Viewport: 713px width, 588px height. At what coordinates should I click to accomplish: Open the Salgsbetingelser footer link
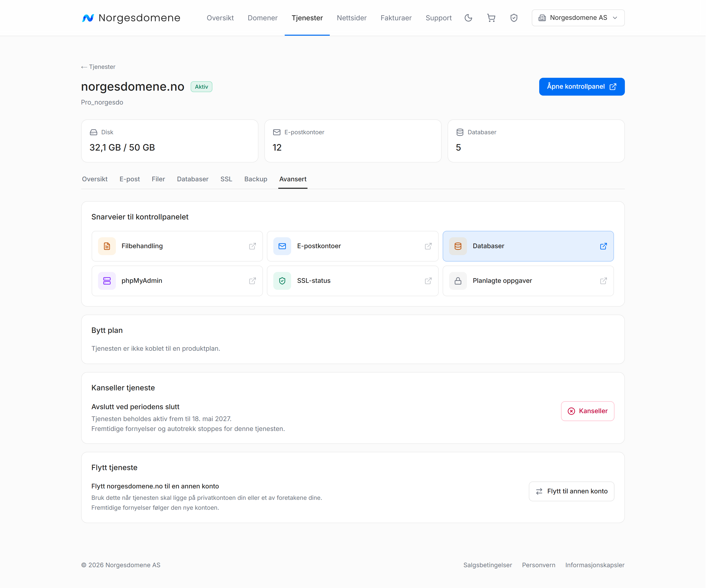coord(487,565)
